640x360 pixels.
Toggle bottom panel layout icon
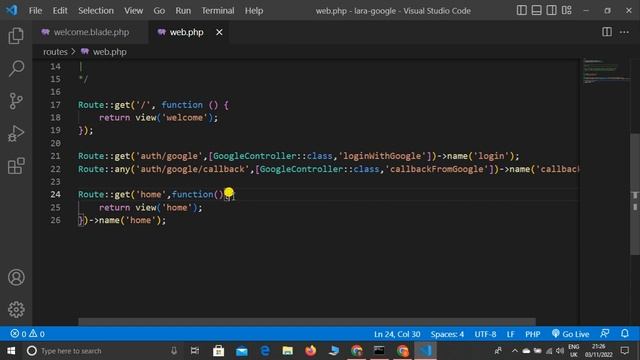536,10
